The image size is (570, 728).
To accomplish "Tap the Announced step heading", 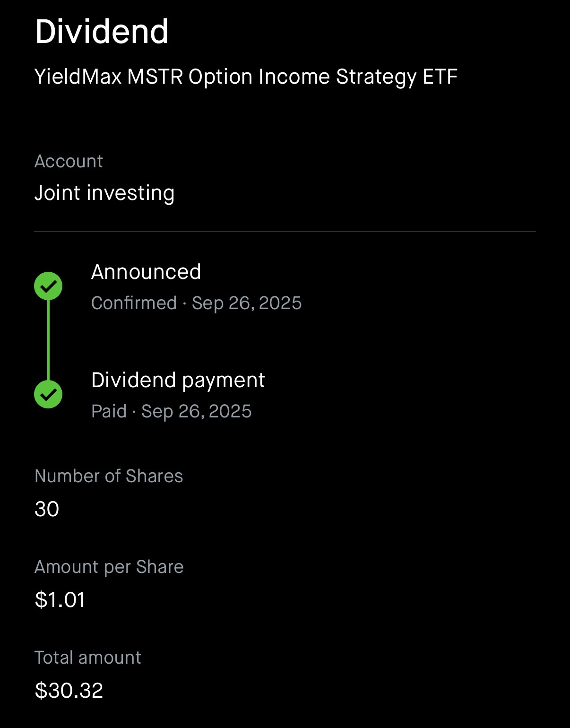I will point(146,272).
